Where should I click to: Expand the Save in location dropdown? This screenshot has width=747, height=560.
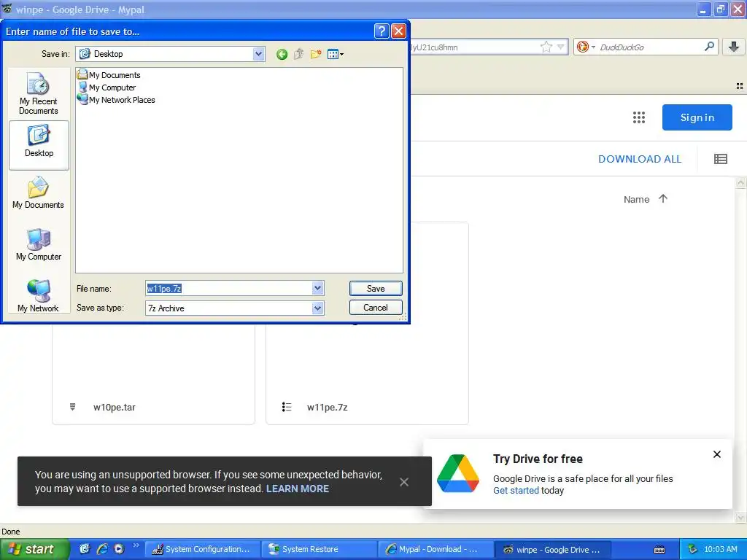(x=258, y=54)
